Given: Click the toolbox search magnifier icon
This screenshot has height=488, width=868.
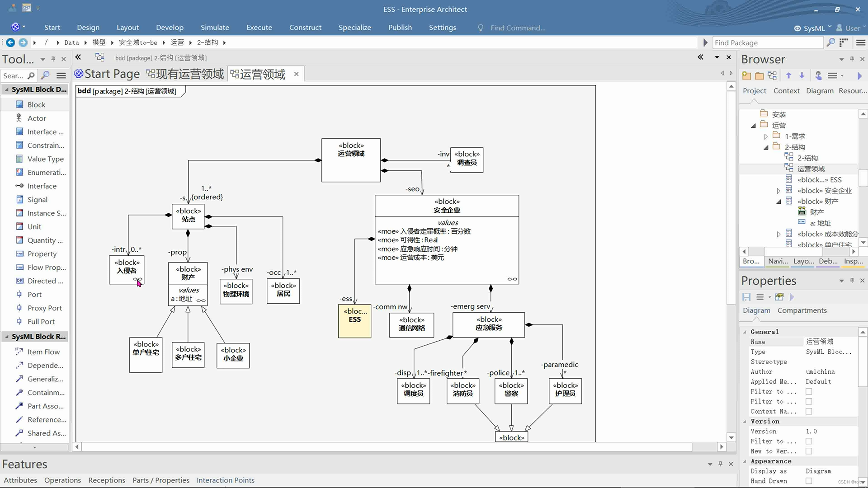Looking at the screenshot, I should [31, 75].
